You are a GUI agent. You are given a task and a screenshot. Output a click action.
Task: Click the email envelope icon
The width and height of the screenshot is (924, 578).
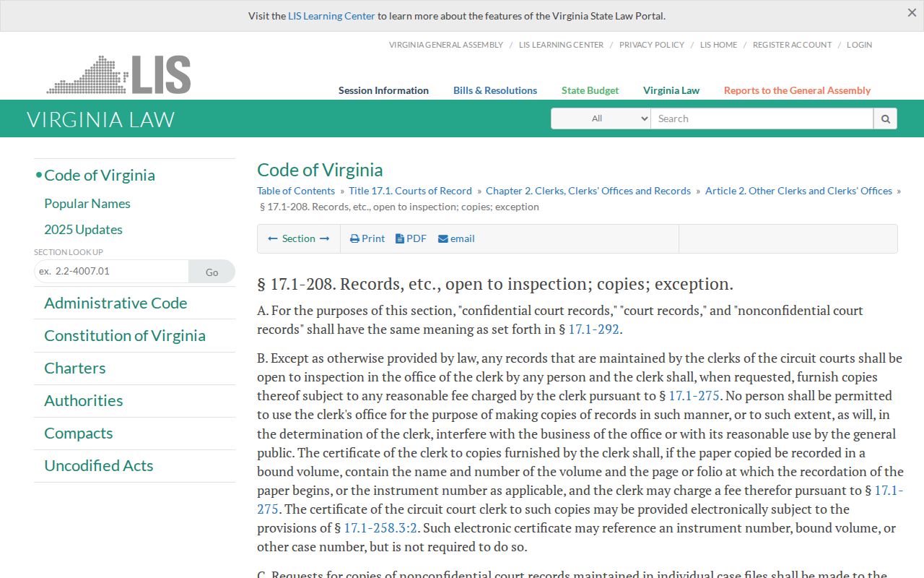[443, 238]
